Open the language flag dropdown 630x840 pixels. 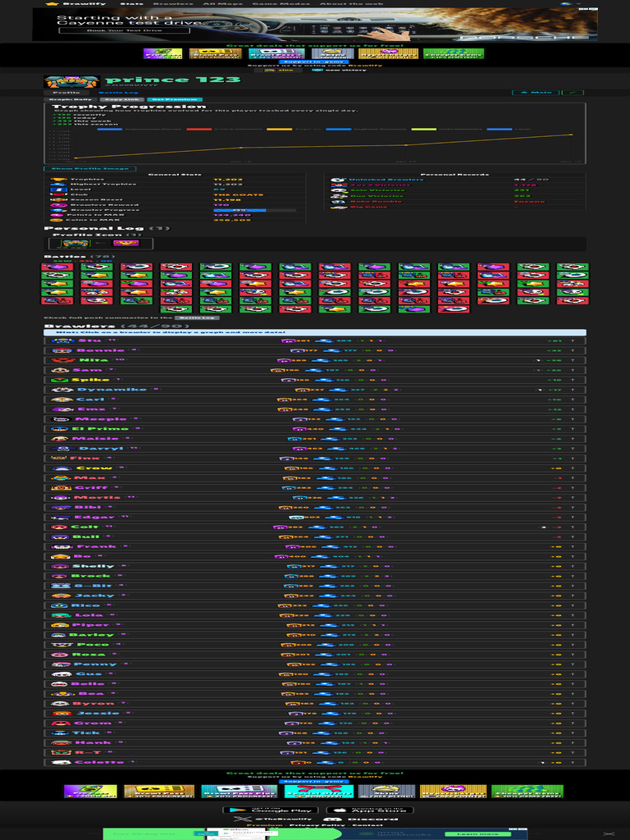point(570,3)
